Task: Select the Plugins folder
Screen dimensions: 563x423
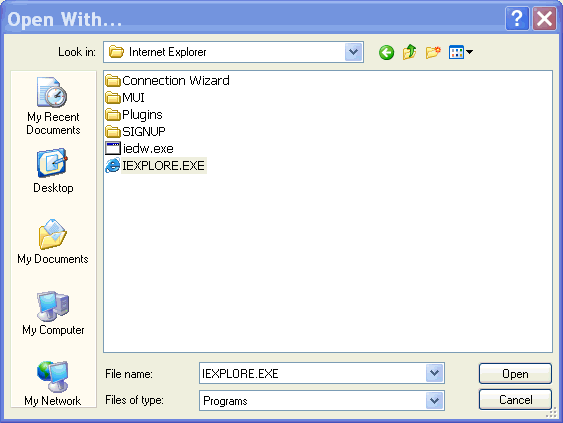Action: pos(134,115)
